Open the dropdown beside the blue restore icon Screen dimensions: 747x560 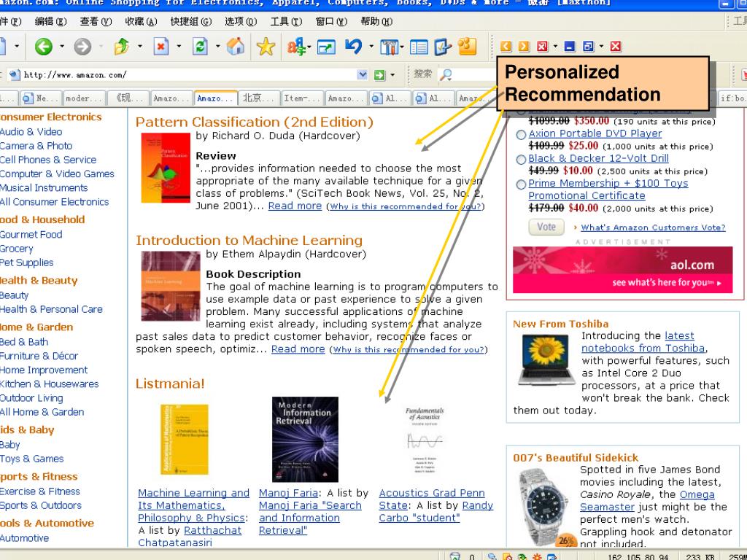coord(601,46)
